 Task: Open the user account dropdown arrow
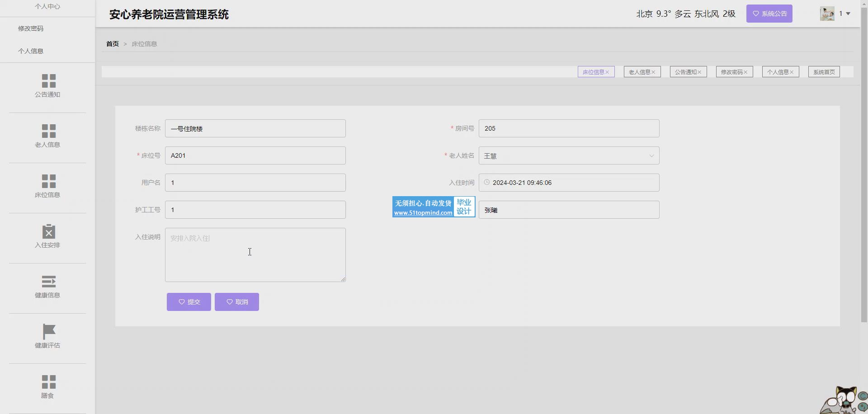click(x=848, y=14)
